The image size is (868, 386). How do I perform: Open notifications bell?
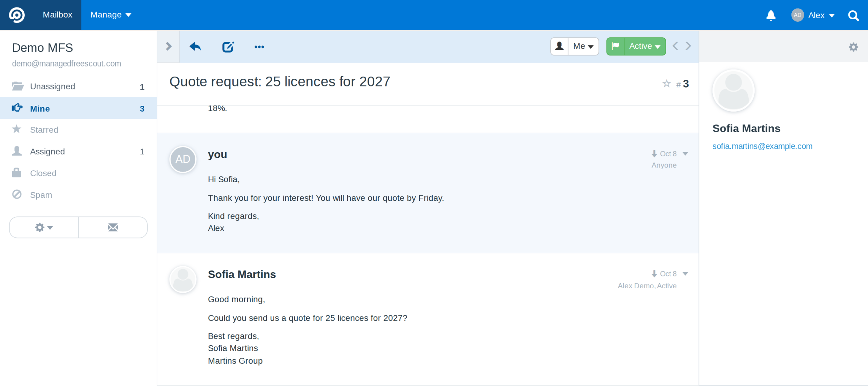pos(771,15)
